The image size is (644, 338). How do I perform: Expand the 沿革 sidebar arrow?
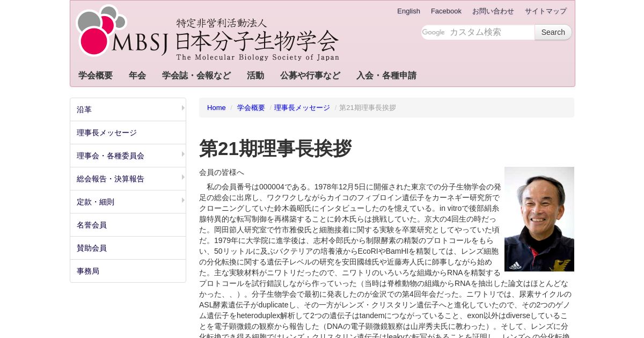click(x=182, y=108)
